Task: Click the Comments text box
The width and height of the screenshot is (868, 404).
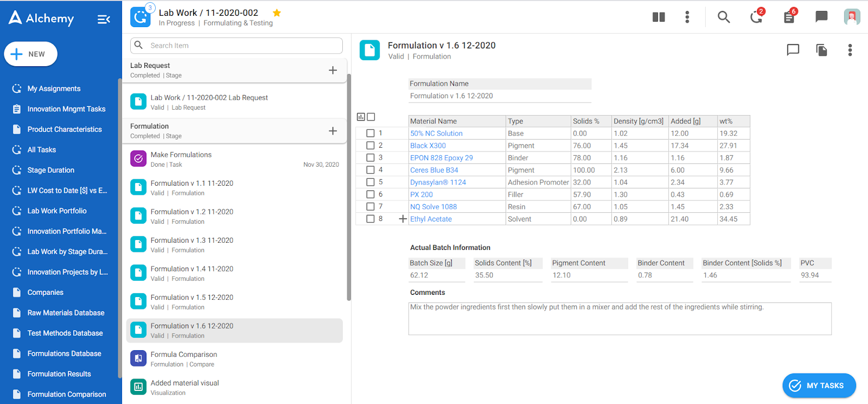Action: tap(620, 319)
